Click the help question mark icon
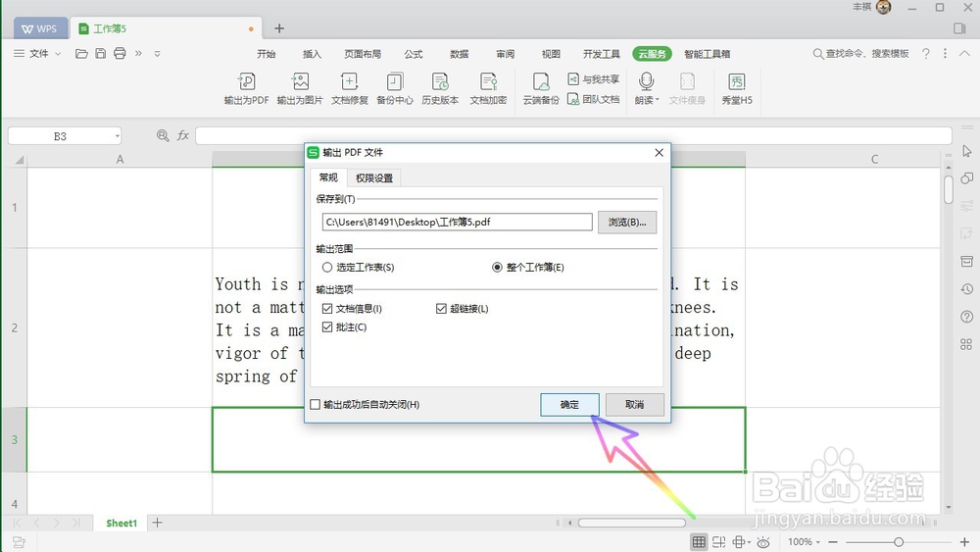Image resolution: width=980 pixels, height=552 pixels. (x=926, y=54)
